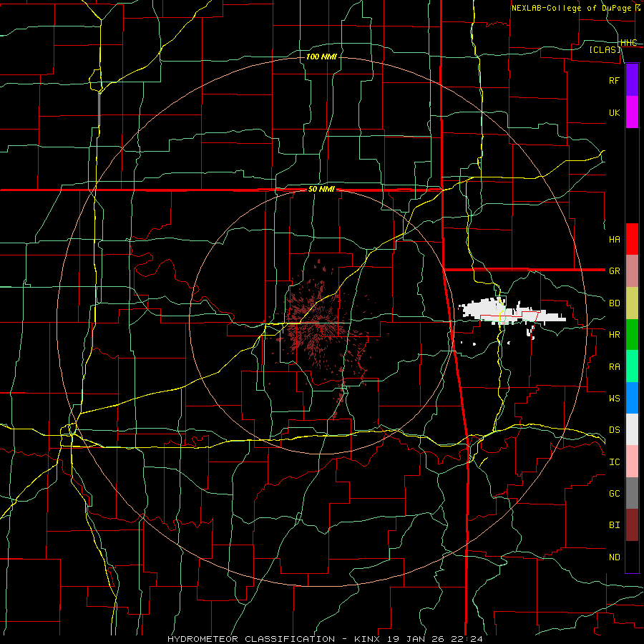Click the HA legend label

615,239
